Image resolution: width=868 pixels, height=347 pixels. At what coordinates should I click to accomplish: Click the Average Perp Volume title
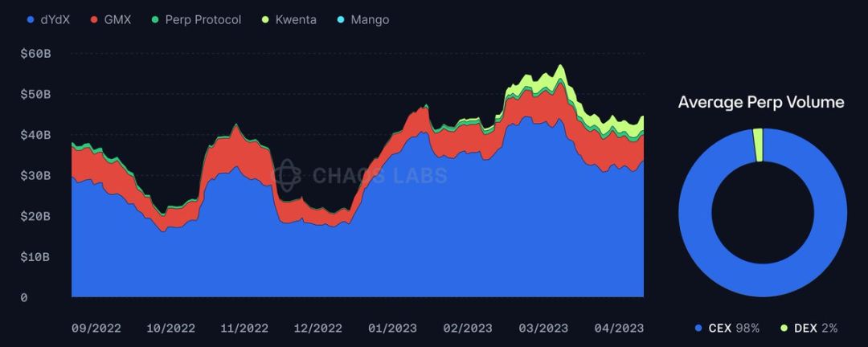pyautogui.click(x=761, y=102)
